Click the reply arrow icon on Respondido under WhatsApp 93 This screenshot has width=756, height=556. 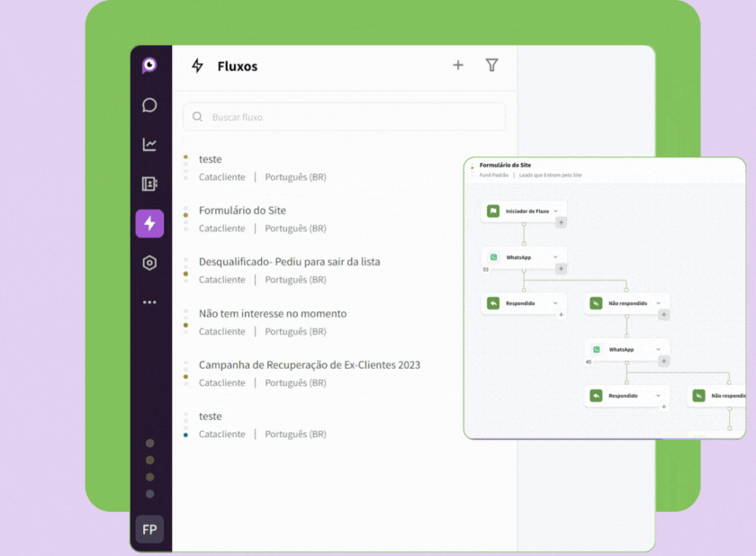(493, 303)
